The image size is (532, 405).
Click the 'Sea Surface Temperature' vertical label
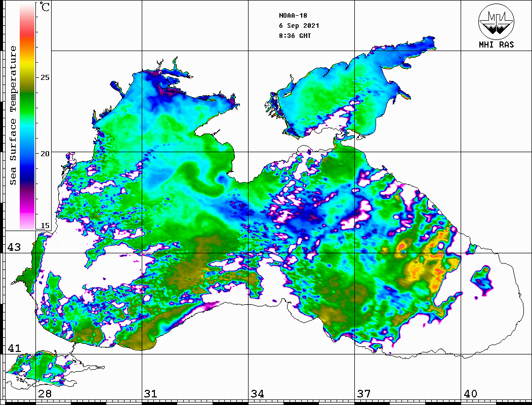[x=13, y=116]
